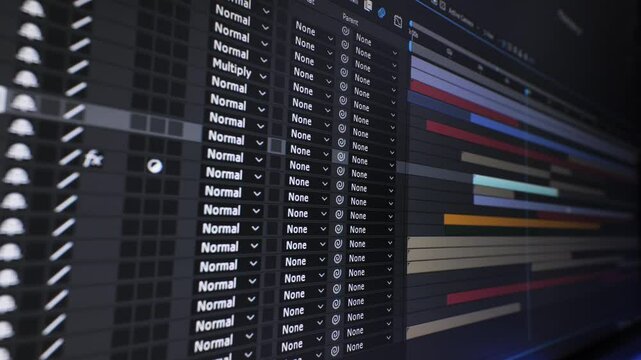
Task: Open the Normal dropdown directly below Multiply
Action: click(239, 87)
